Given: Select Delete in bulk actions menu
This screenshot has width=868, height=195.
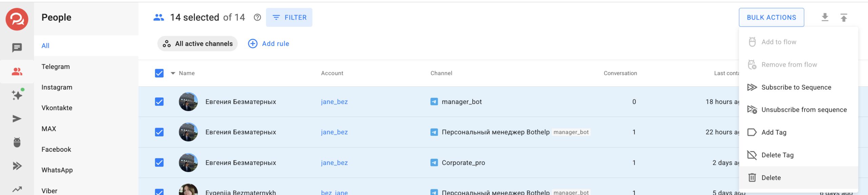Looking at the screenshot, I should [x=771, y=178].
